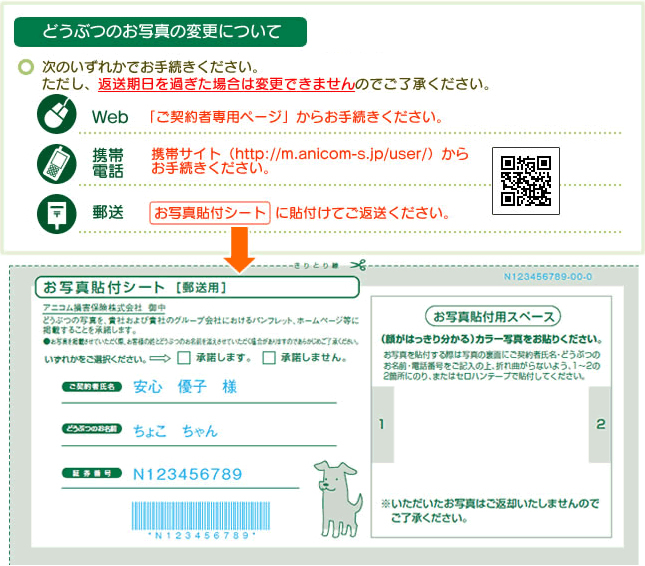This screenshot has width=645, height=566.
Task: Click the blue barcode
Action: tap(201, 515)
